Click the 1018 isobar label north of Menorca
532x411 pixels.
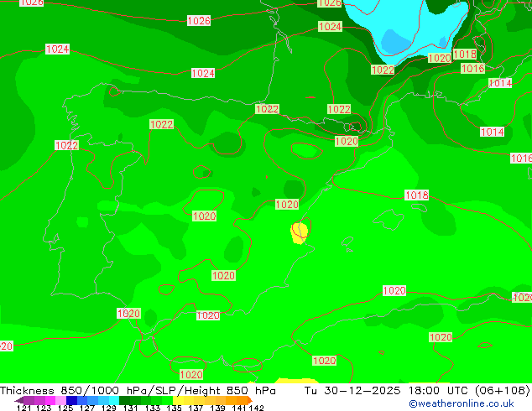pyautogui.click(x=417, y=195)
